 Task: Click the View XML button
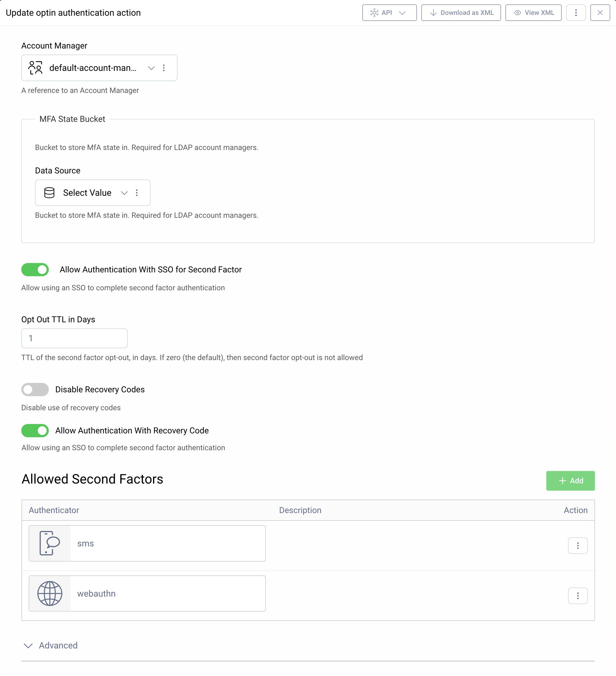pos(533,13)
